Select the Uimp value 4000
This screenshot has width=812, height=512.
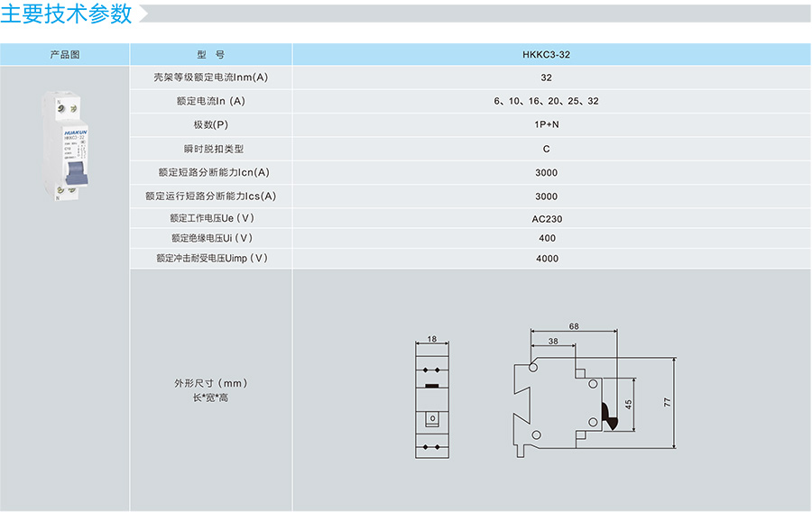tap(547, 259)
